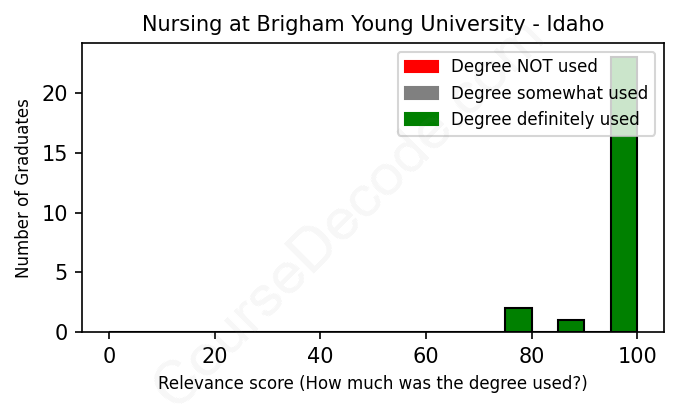Select the Degree somewhat used legend label
The width and height of the screenshot is (678, 408).
[x=549, y=93]
